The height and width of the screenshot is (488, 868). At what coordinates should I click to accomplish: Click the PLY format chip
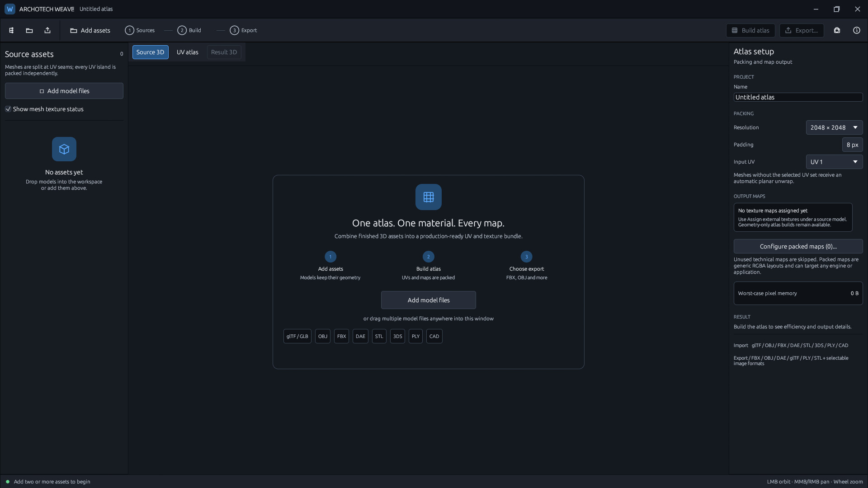[x=415, y=336]
